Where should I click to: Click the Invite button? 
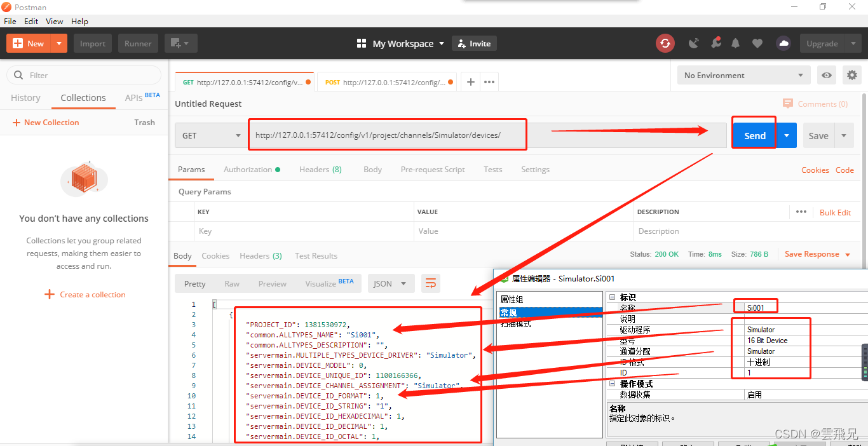474,43
